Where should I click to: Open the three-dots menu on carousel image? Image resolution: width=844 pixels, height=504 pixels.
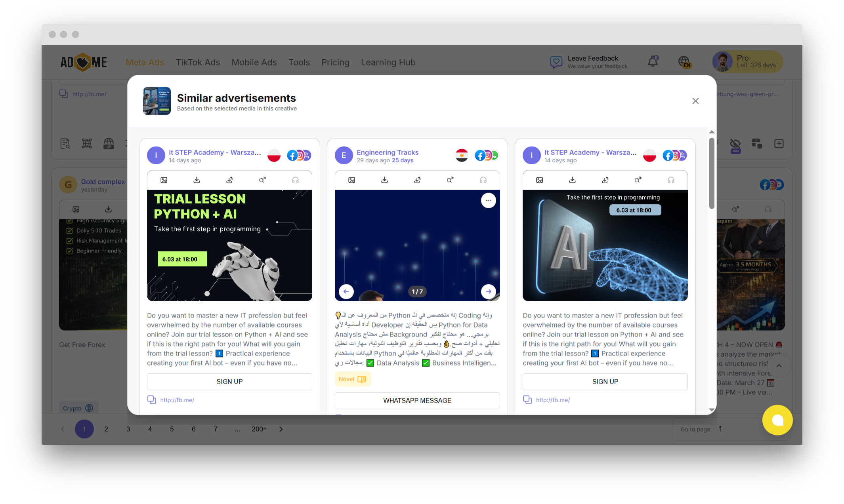pyautogui.click(x=488, y=201)
